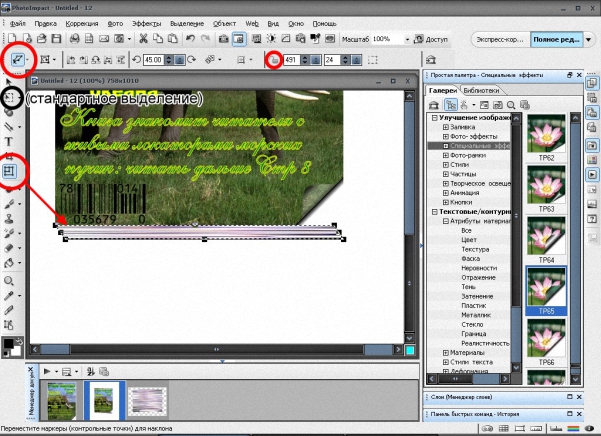The height and width of the screenshot is (436, 601).
Task: Toggle the highlighted slant transform mode button
Action: tap(18, 60)
